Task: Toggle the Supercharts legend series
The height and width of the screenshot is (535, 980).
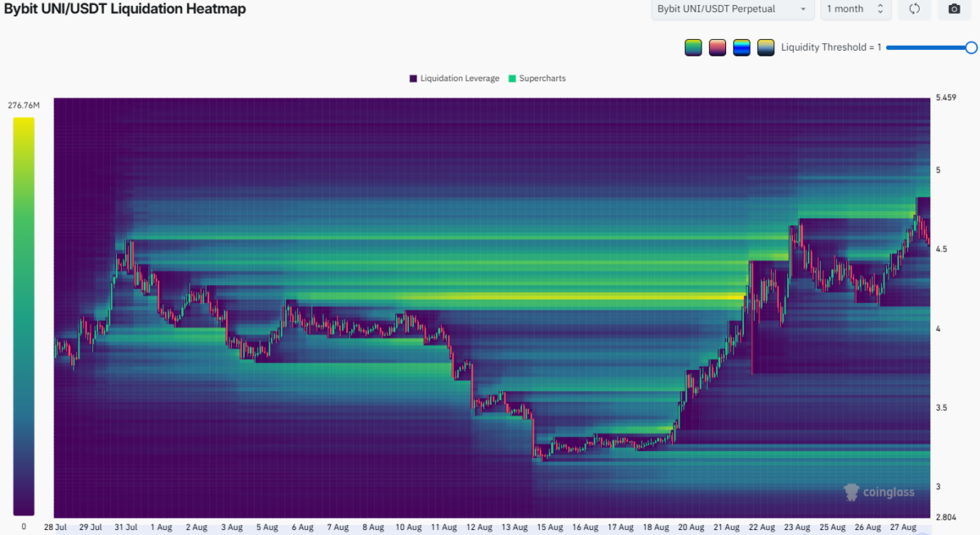Action: (537, 78)
